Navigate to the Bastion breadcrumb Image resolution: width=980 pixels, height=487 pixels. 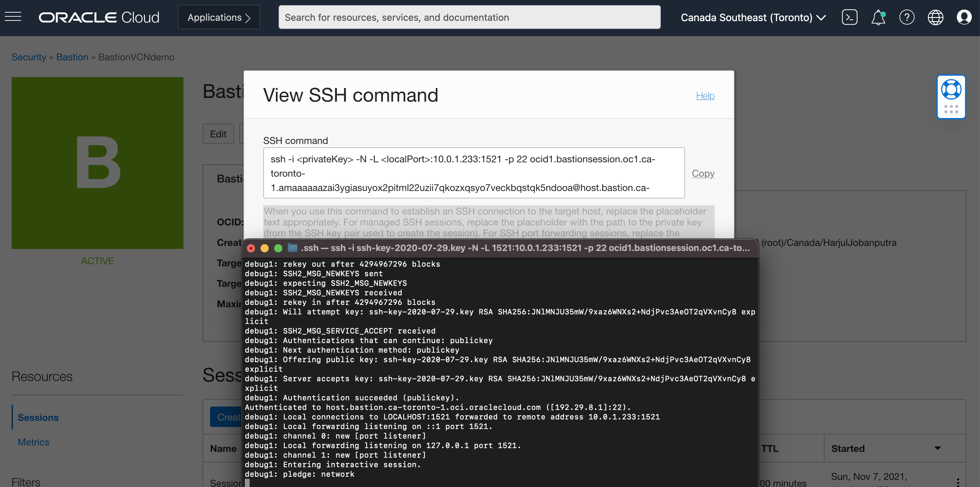click(72, 57)
